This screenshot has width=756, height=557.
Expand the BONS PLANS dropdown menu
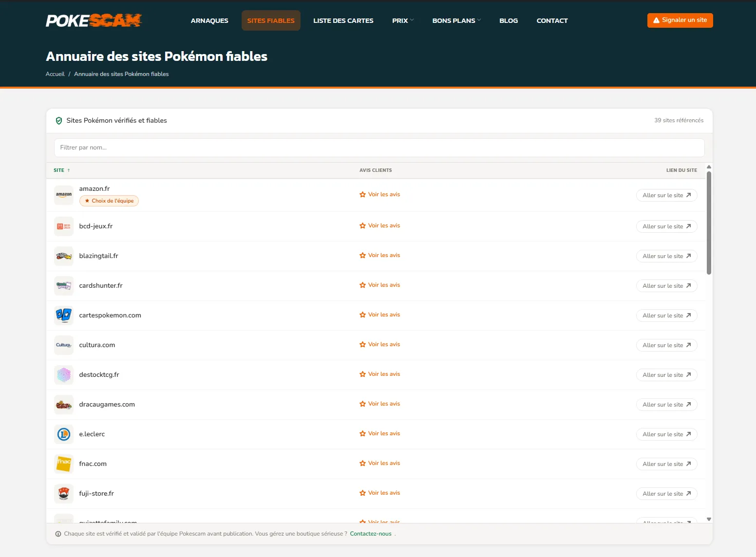click(456, 20)
